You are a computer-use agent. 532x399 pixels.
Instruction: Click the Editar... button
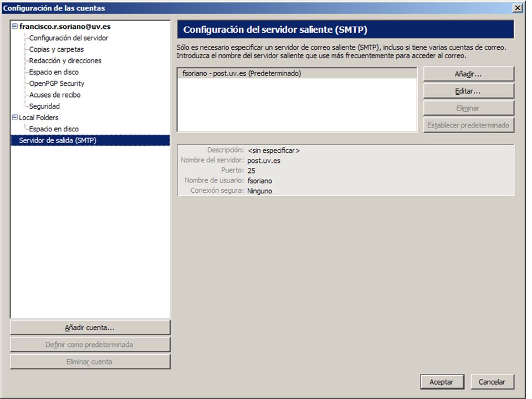point(469,91)
